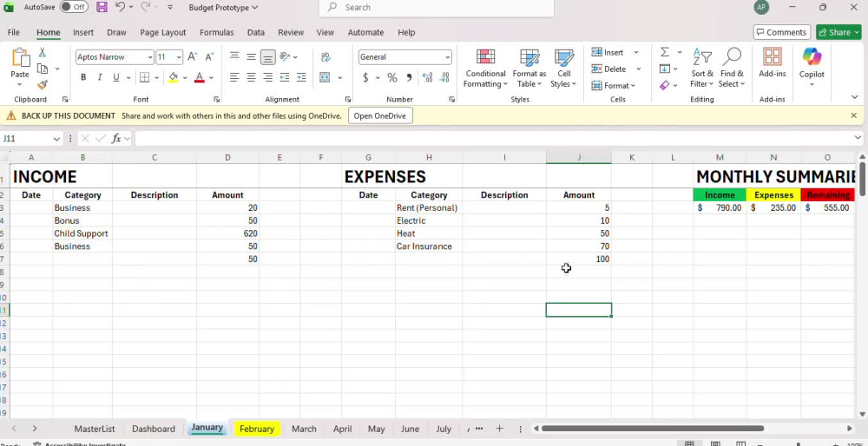This screenshot has width=868, height=446.
Task: Open the General number format dropdown
Action: tap(447, 57)
